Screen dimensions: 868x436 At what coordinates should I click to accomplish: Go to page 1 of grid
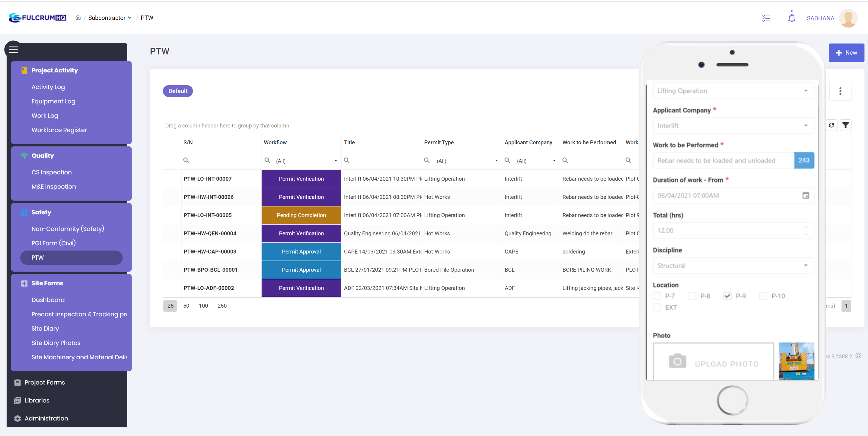pyautogui.click(x=846, y=306)
